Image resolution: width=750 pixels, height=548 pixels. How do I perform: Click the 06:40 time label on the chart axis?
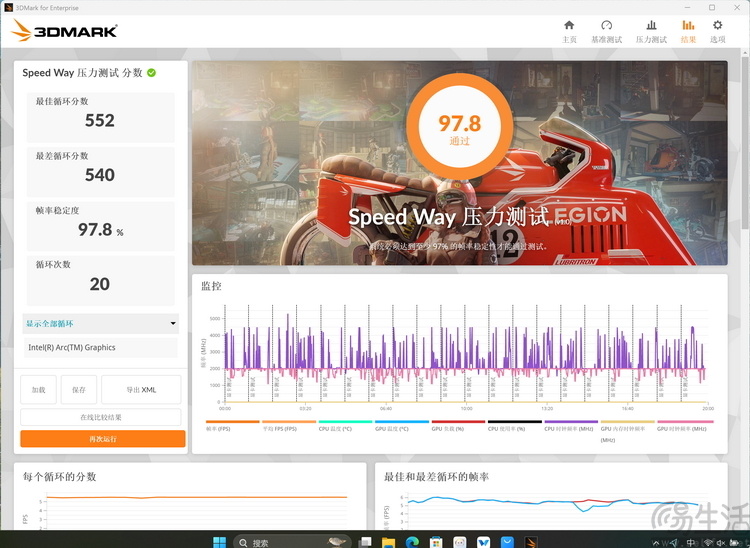pyautogui.click(x=386, y=408)
